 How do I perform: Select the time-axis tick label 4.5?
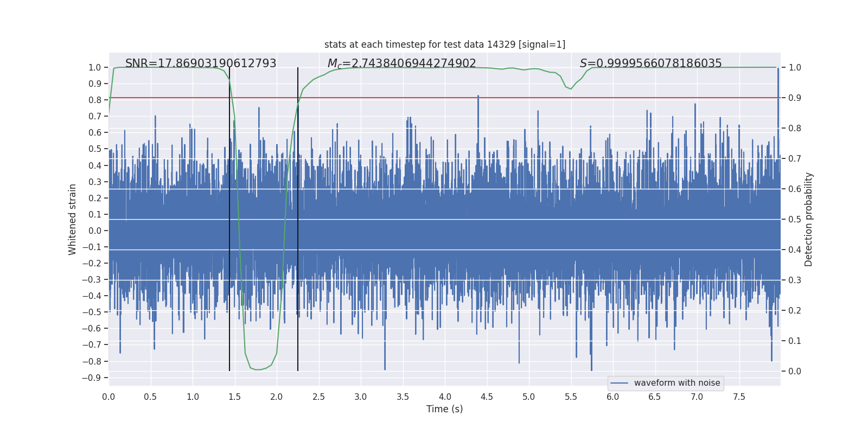pos(487,397)
